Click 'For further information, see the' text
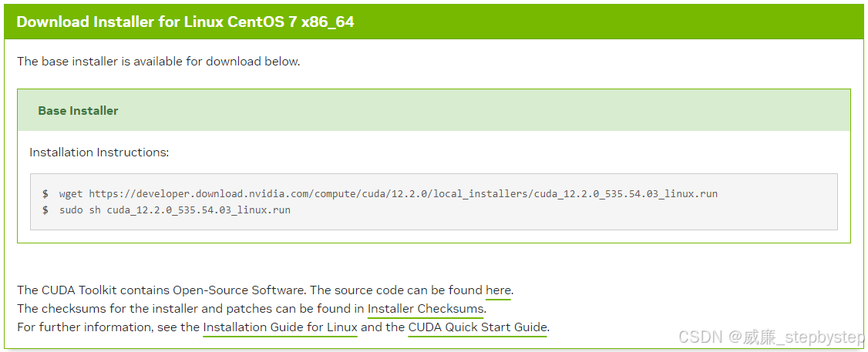Viewport: 868px width, 352px height. point(108,327)
